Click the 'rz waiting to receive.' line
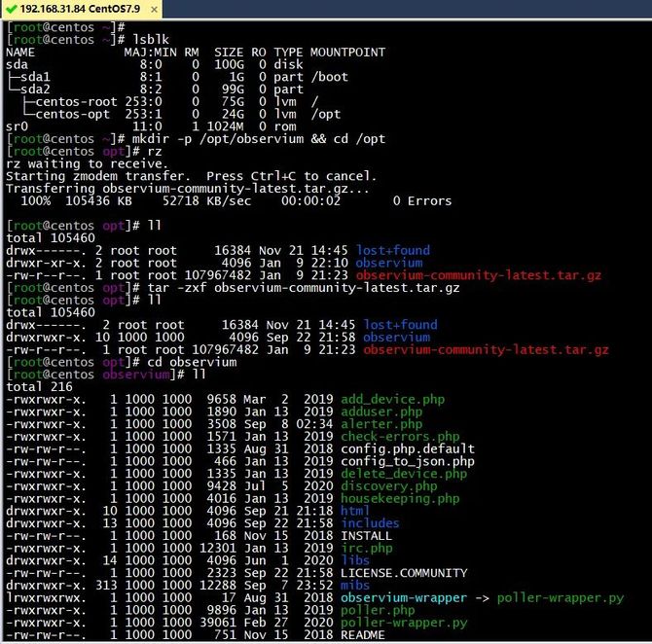This screenshot has height=644, width=652. point(87,163)
